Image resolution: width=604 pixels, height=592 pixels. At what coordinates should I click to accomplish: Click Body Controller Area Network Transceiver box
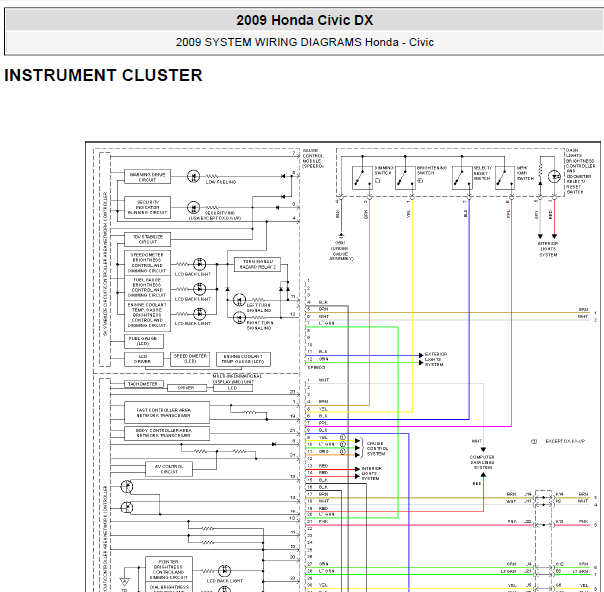pyautogui.click(x=167, y=433)
